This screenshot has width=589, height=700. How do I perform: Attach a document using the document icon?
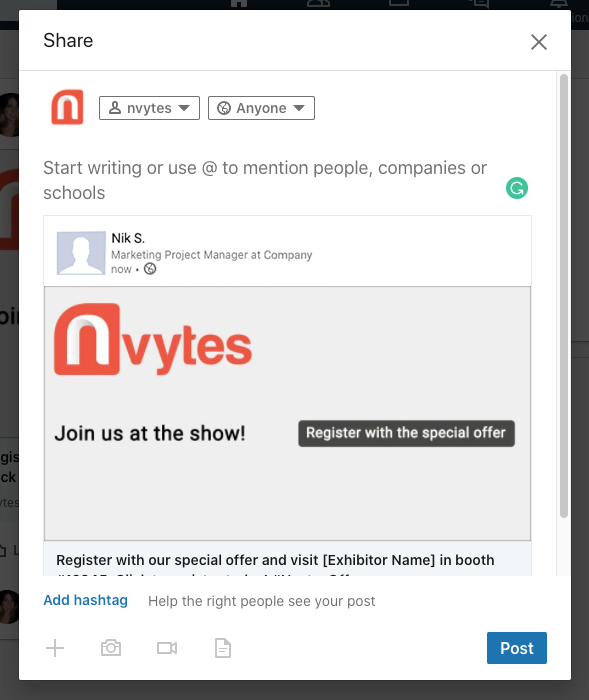(223, 648)
